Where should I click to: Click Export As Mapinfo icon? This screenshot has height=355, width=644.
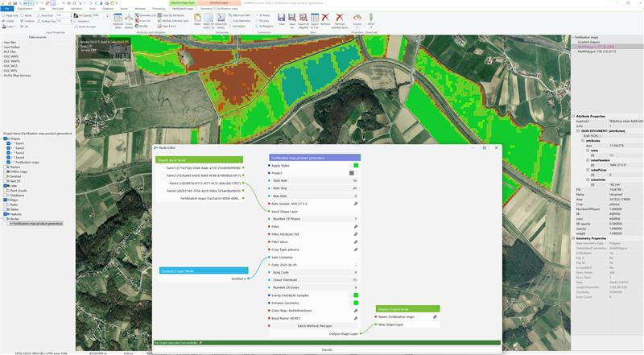coord(303,21)
